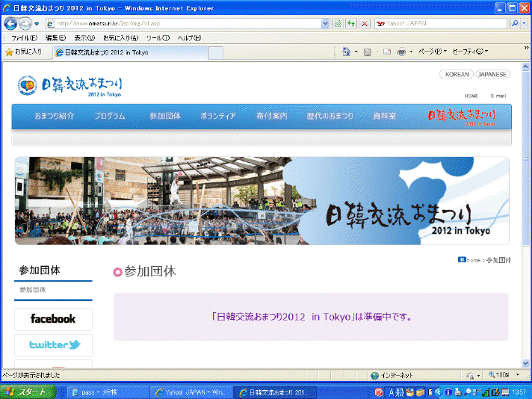The width and height of the screenshot is (532, 399).
Task: Click the red 2012 in Seoul festival logo
Action: coord(462,117)
